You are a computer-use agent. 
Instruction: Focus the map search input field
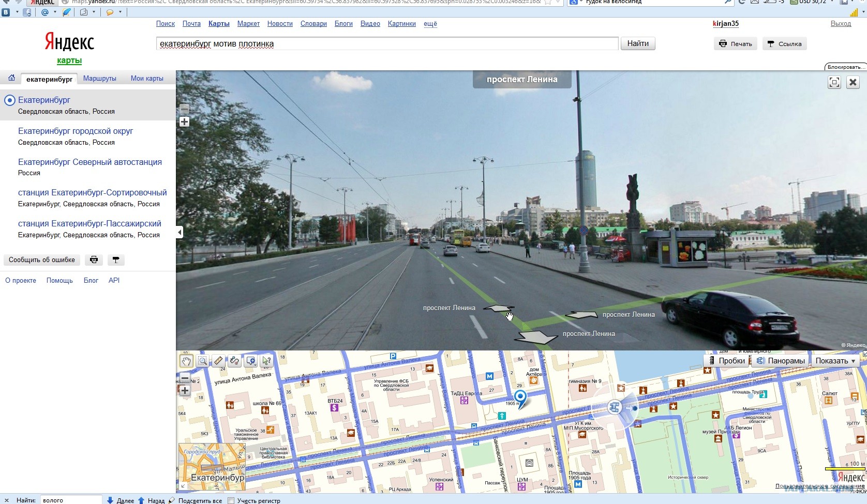tap(387, 44)
